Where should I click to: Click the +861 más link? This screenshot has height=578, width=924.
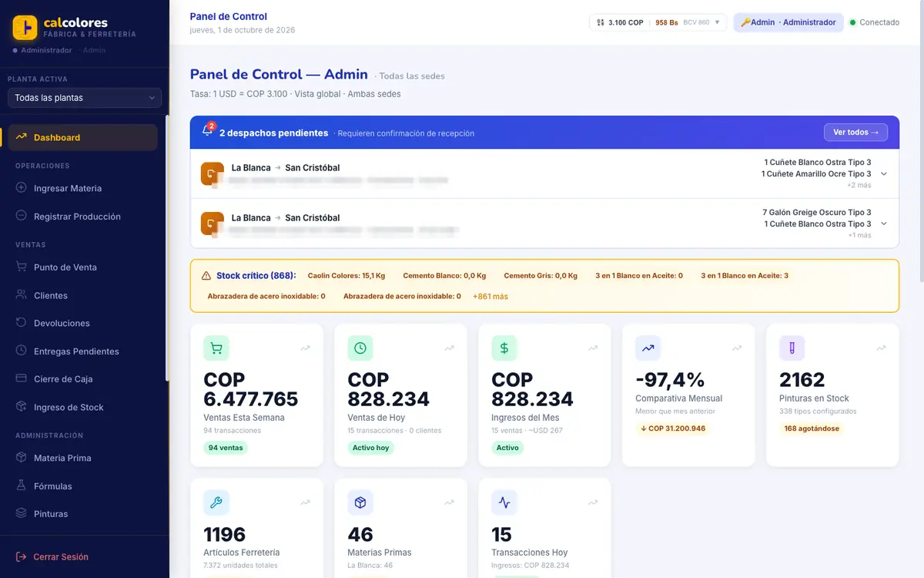pos(490,296)
